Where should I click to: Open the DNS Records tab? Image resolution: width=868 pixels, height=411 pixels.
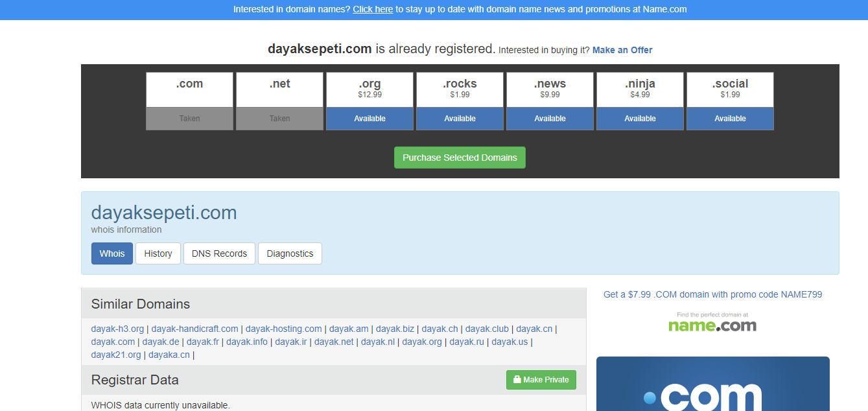[x=219, y=253]
